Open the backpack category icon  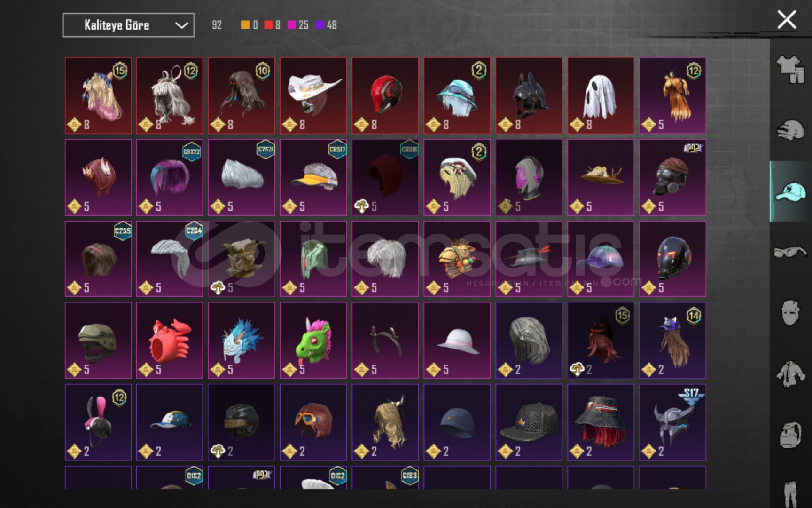click(790, 434)
